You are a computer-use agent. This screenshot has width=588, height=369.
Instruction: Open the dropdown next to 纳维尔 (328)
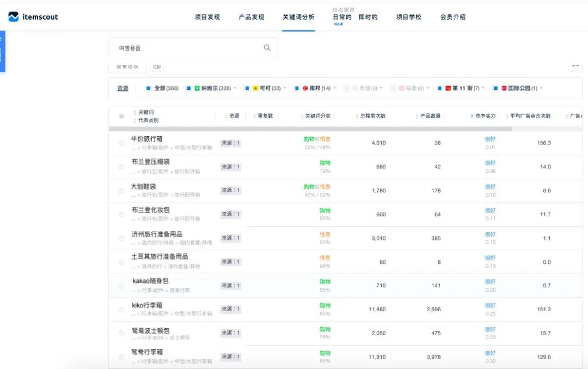pos(236,88)
